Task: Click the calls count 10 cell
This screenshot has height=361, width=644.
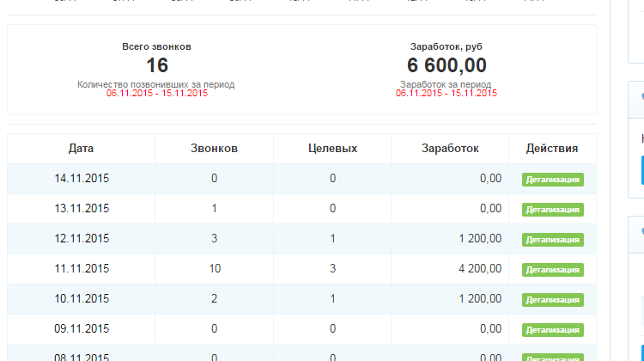Action: 214,269
